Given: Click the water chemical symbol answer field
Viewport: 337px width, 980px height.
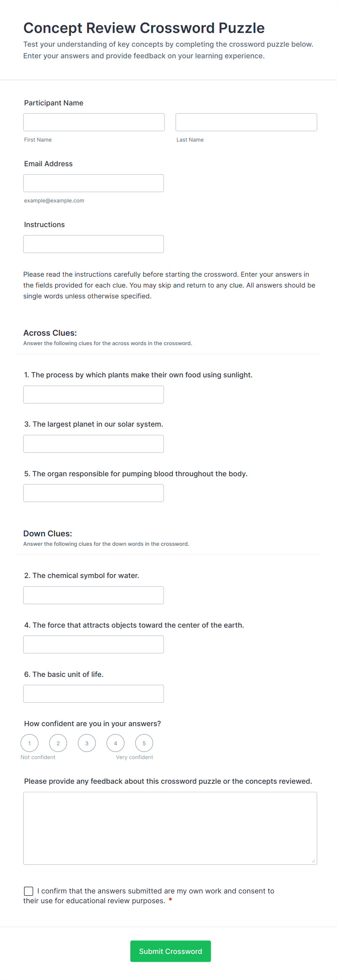Looking at the screenshot, I should tap(93, 595).
